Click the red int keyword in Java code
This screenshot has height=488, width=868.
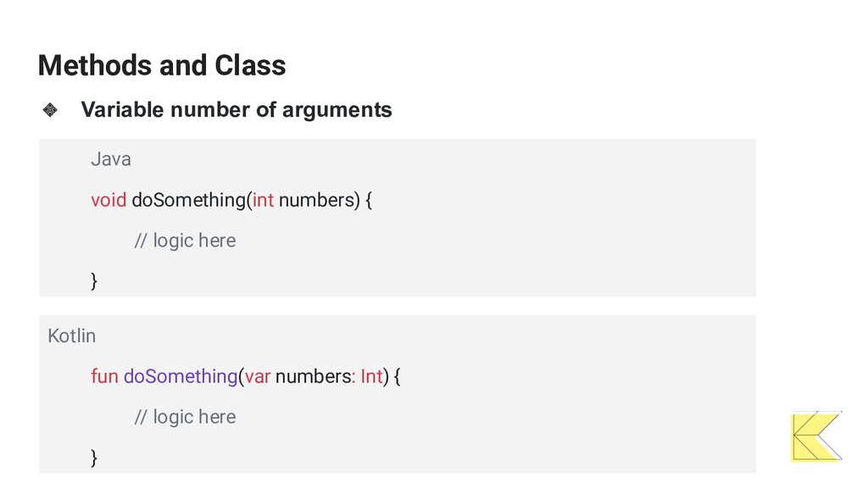pos(263,200)
